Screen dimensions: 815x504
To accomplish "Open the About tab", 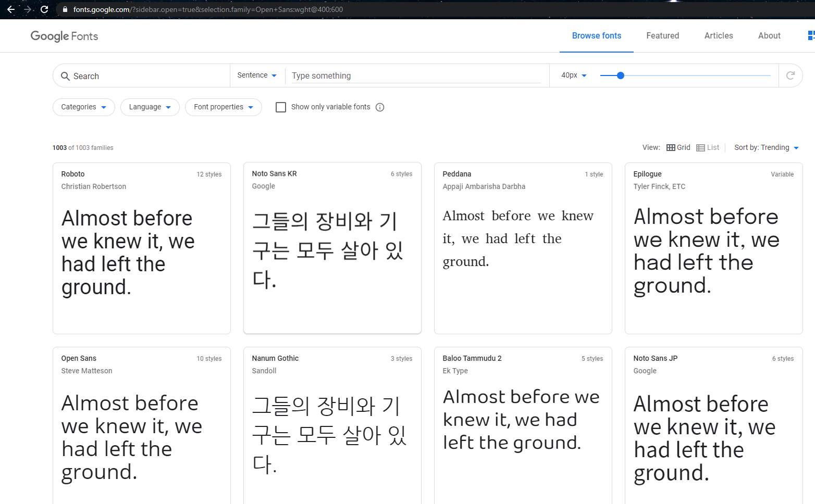I will point(769,35).
